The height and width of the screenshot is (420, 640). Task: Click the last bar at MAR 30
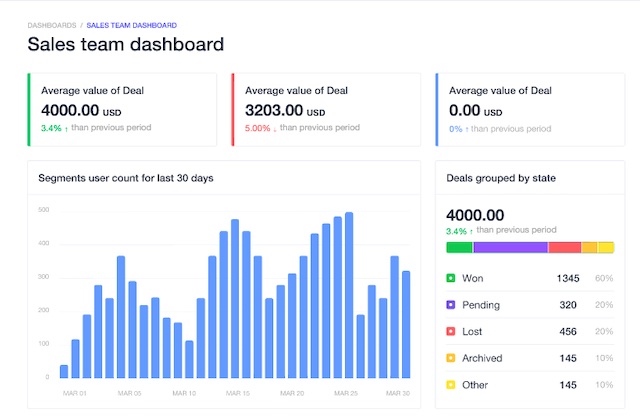point(406,324)
